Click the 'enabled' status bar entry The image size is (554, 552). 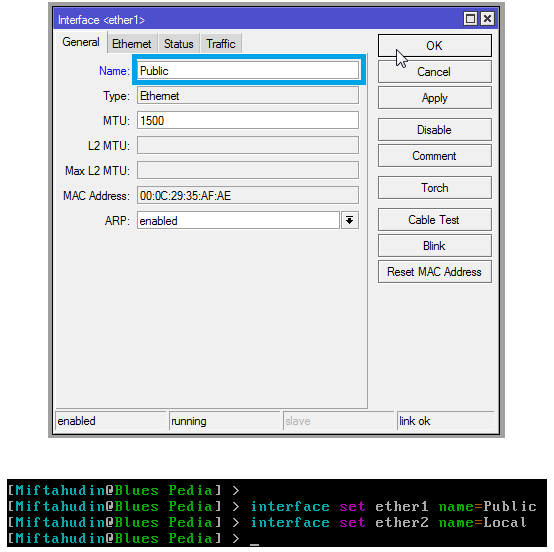click(111, 421)
